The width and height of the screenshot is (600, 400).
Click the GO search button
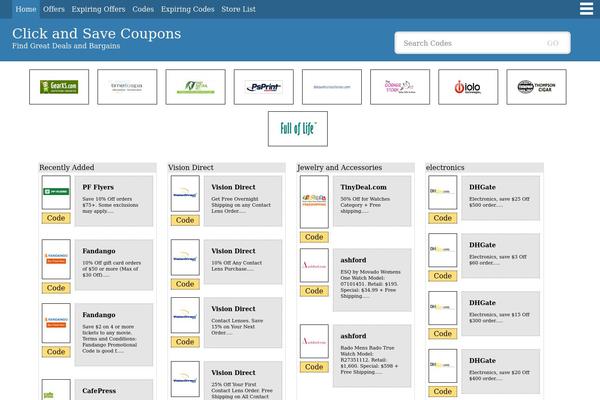(553, 43)
